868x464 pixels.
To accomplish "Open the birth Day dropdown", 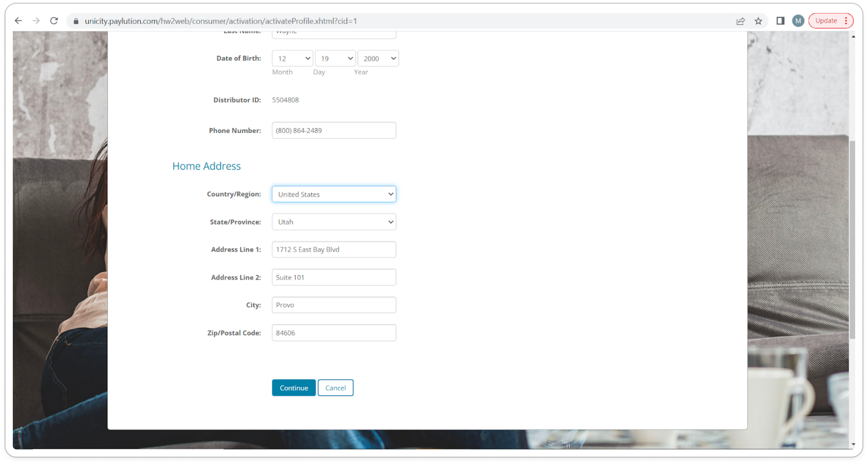I will (x=335, y=58).
